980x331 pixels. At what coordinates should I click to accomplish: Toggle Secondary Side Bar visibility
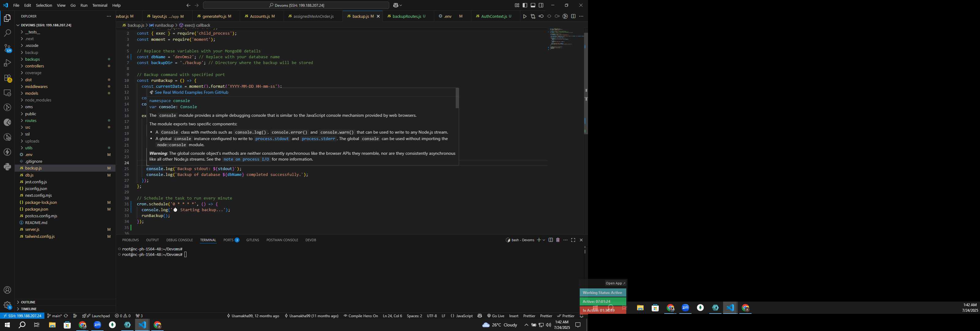(541, 5)
